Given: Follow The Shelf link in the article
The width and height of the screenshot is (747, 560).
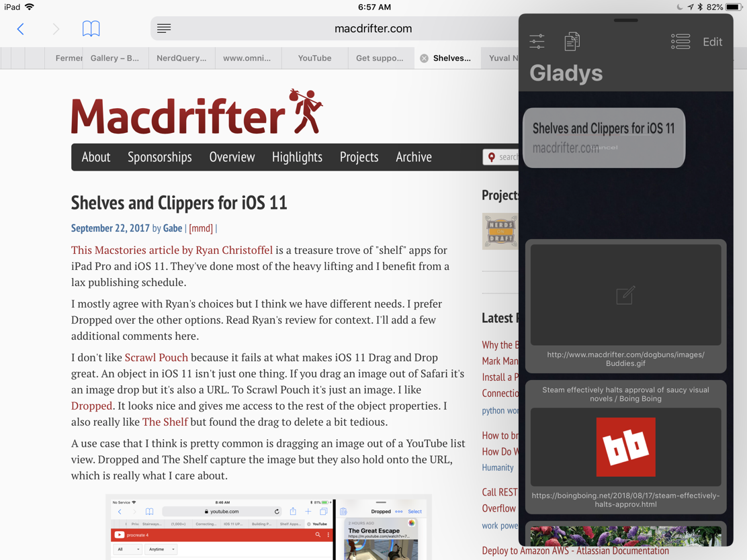Looking at the screenshot, I should pyautogui.click(x=165, y=422).
